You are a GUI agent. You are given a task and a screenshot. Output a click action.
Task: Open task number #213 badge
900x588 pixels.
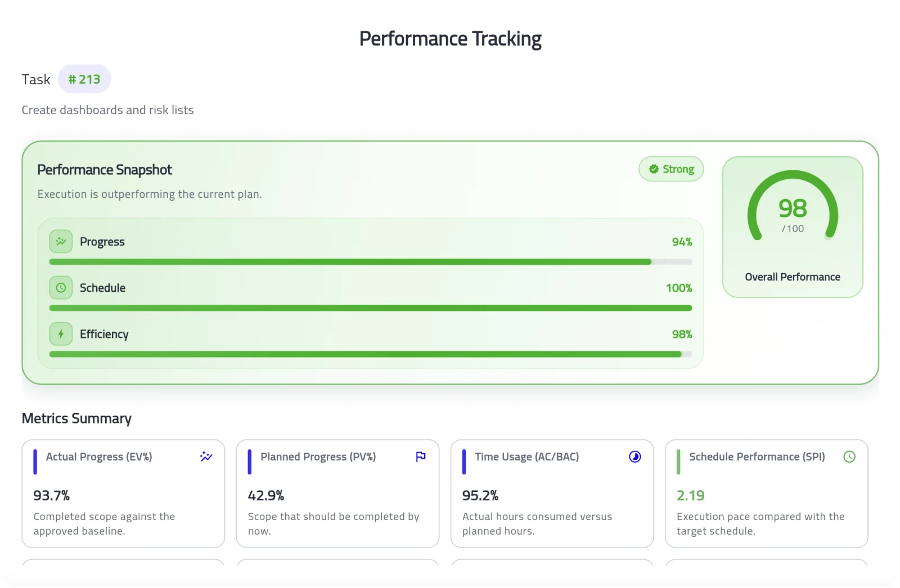coord(84,79)
